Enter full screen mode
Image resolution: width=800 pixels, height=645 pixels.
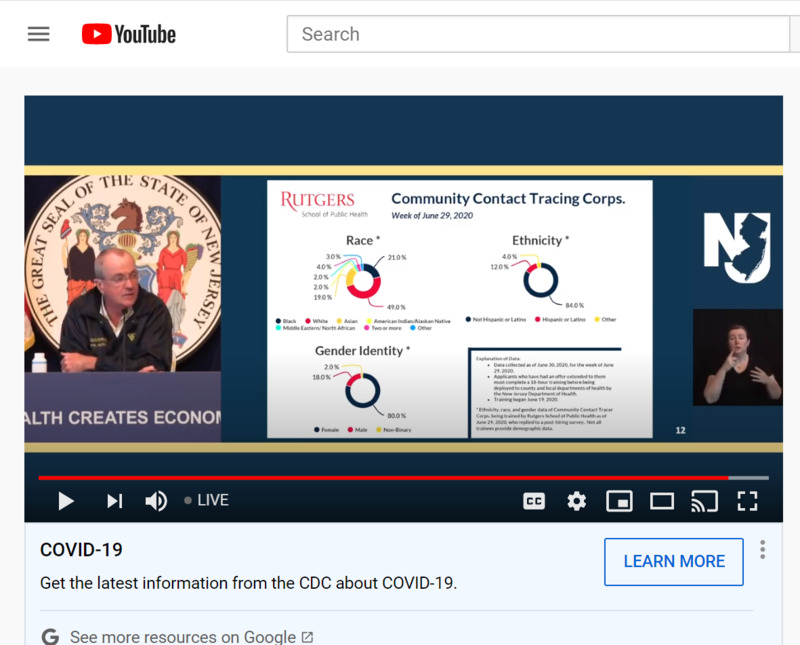(747, 501)
